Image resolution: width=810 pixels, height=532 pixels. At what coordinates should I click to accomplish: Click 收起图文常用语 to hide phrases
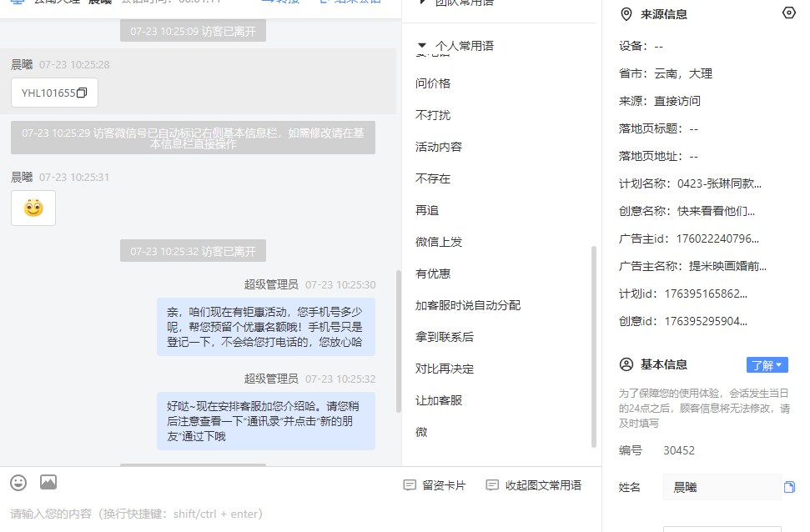tap(534, 485)
